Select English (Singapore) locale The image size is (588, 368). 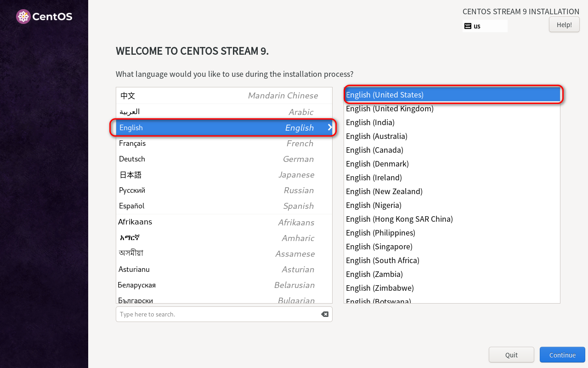(452, 247)
